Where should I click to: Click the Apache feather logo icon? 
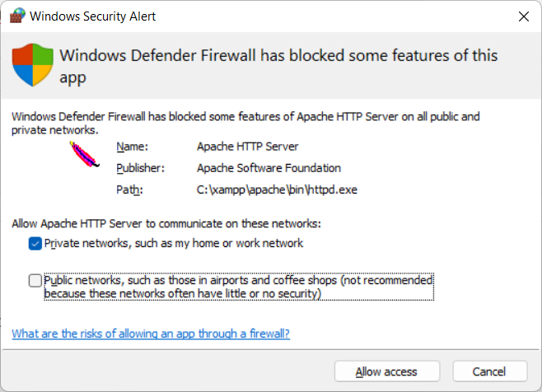tap(84, 154)
